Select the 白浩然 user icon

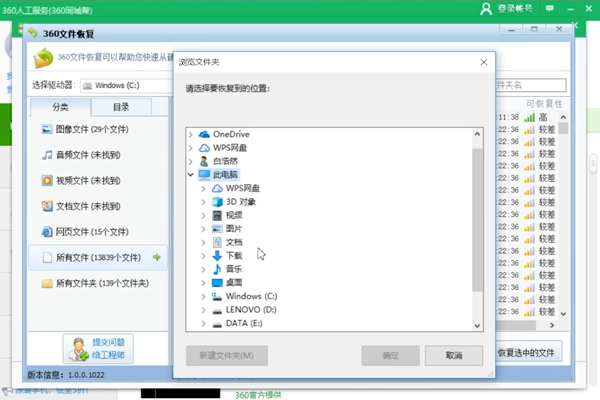tap(204, 161)
